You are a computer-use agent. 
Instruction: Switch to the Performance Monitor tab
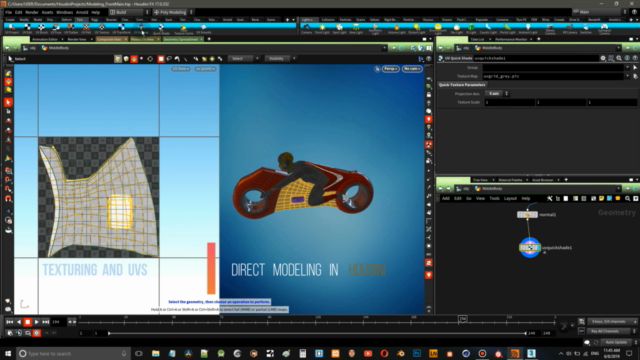[511, 39]
